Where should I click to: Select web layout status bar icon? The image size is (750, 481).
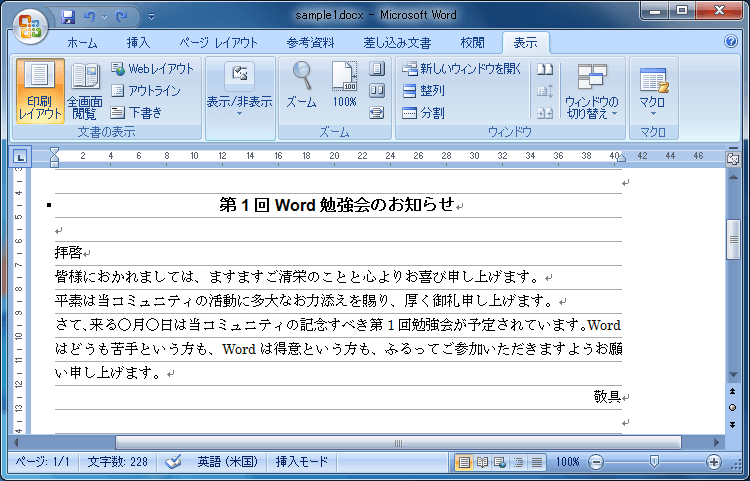coord(500,462)
